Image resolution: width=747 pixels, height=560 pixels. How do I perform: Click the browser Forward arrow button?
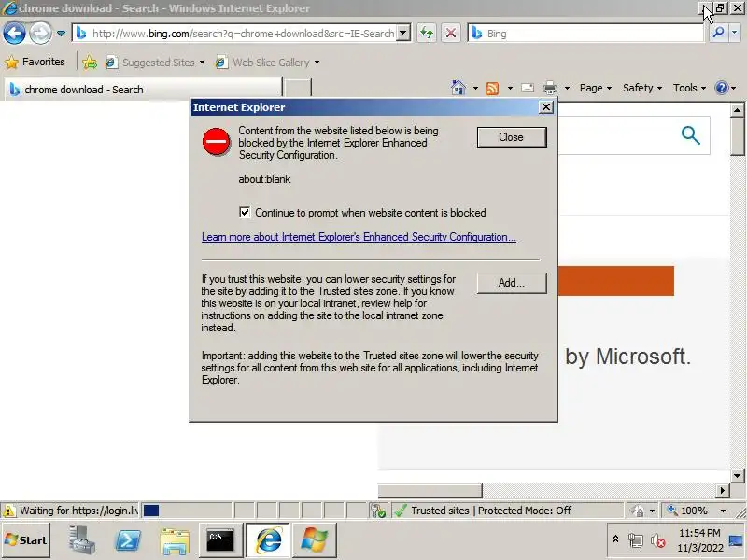40,34
